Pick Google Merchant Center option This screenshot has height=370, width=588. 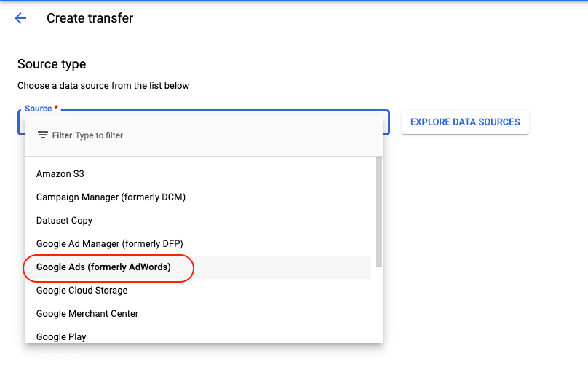pos(198,313)
